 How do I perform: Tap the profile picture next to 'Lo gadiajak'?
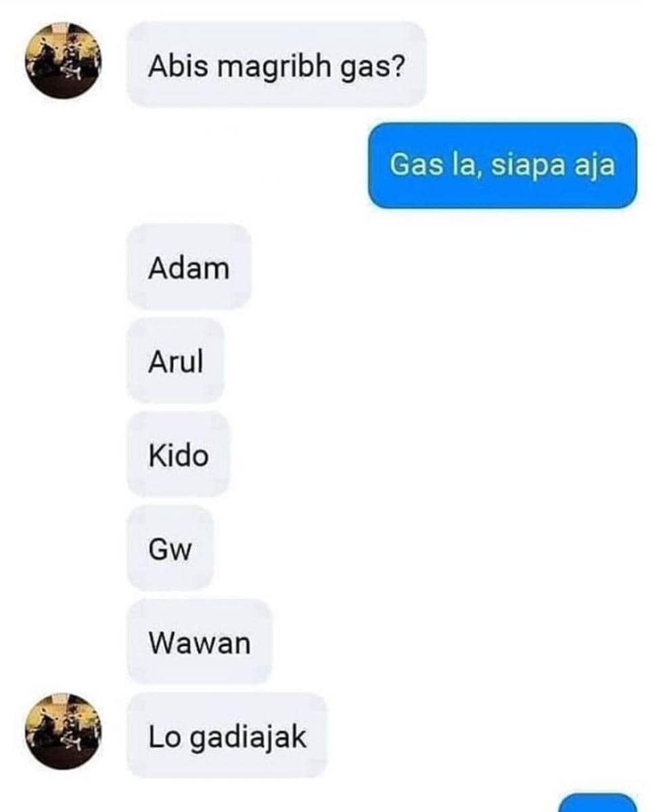tap(63, 731)
